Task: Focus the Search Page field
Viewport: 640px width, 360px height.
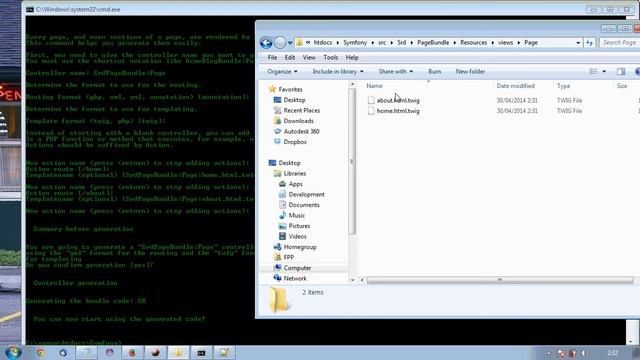Action: 619,42
